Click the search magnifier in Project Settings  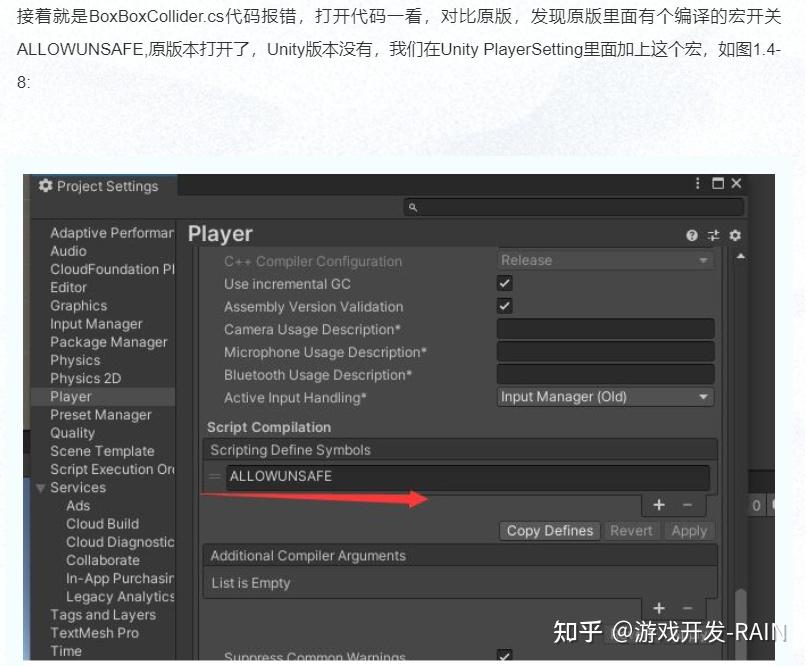click(x=413, y=206)
